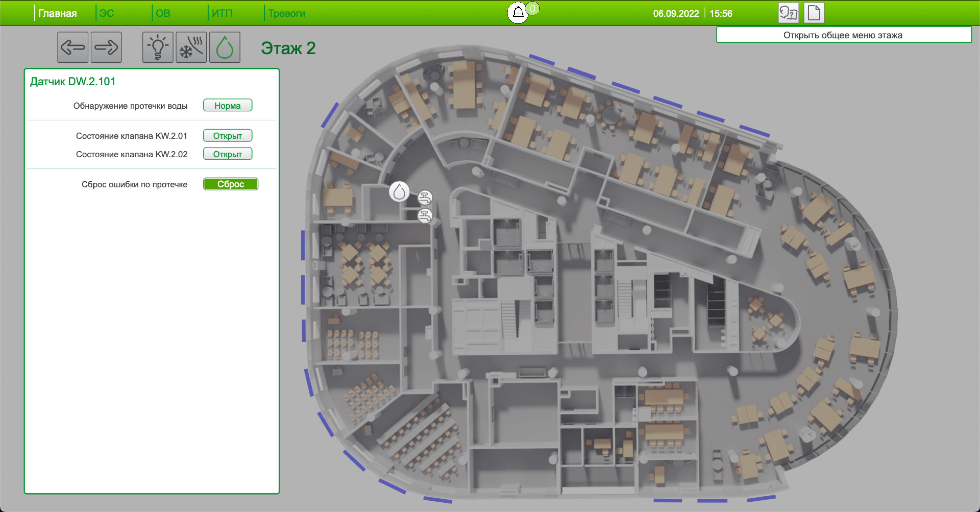Go to the Главная tab
Screen dimensions: 980x512
(57, 13)
